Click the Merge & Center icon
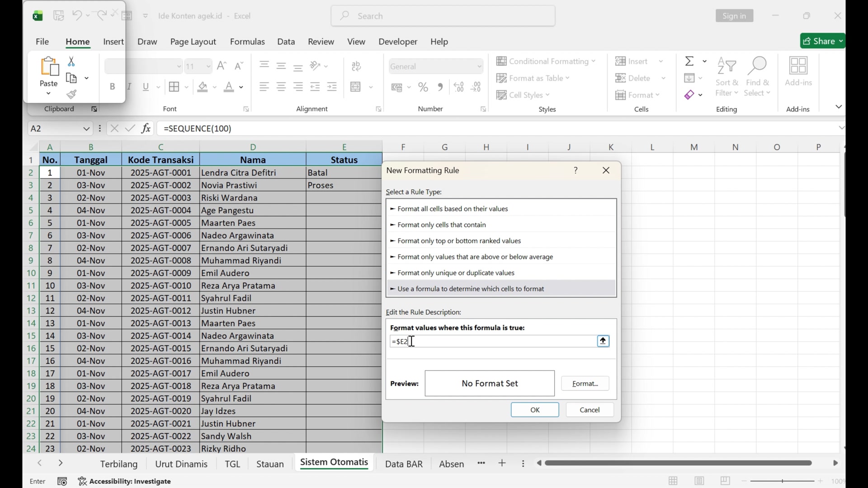The image size is (868, 488). [356, 87]
